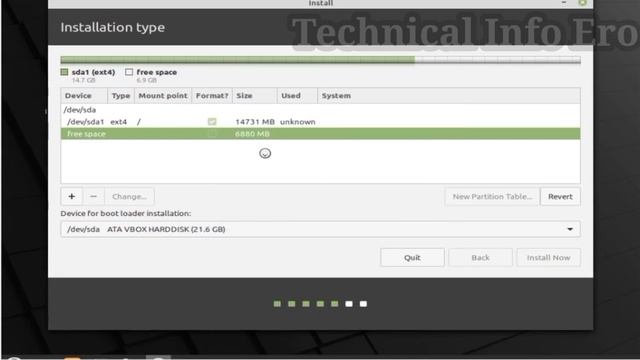Sort by Size column header
The height and width of the screenshot is (360, 640).
tap(255, 96)
